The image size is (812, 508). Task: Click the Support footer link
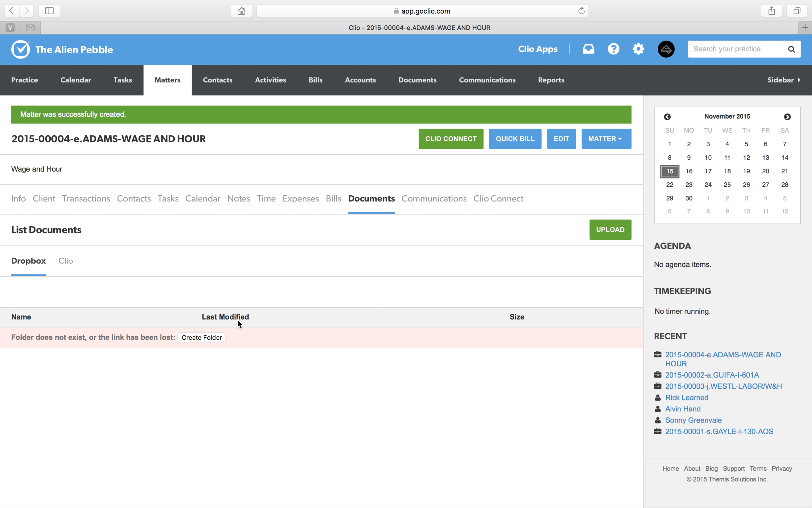click(x=733, y=468)
